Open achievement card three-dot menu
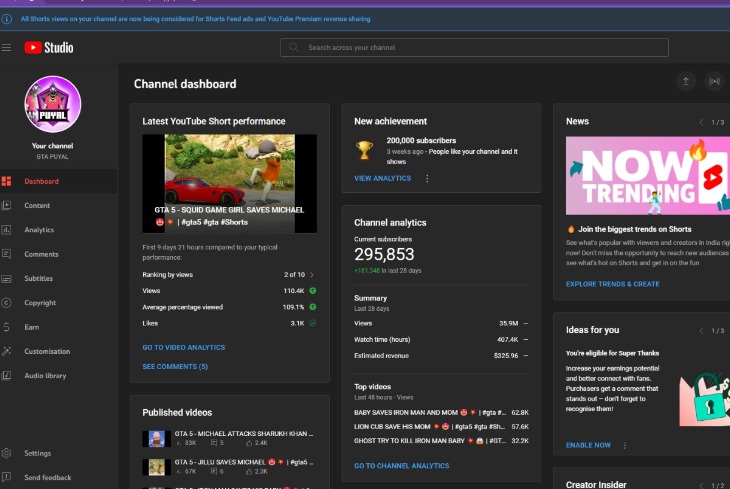The height and width of the screenshot is (489, 730). click(427, 178)
